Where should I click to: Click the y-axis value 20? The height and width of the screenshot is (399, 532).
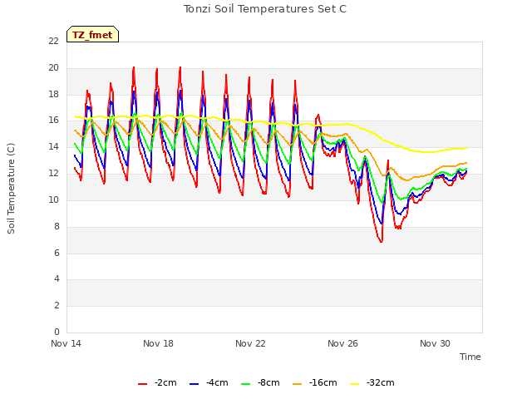tap(53, 67)
